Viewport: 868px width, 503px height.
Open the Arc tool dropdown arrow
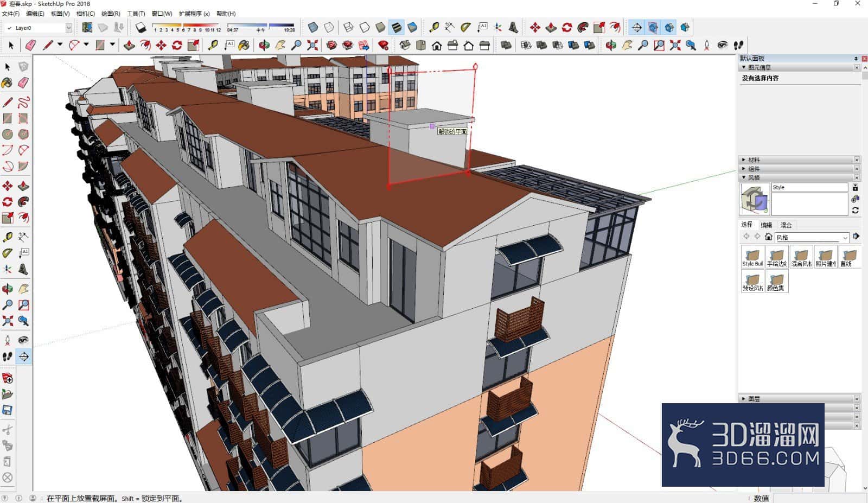[86, 45]
